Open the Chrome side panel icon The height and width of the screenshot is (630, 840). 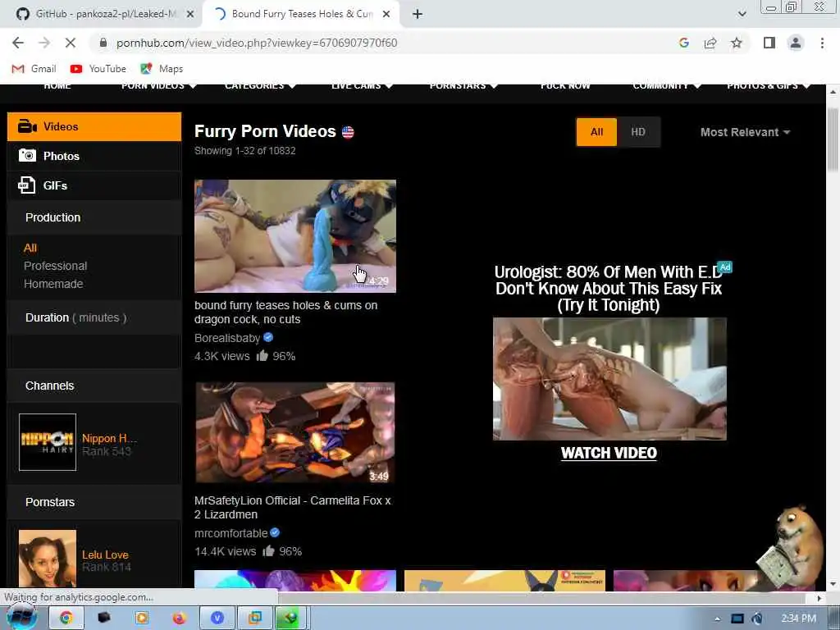(x=769, y=43)
